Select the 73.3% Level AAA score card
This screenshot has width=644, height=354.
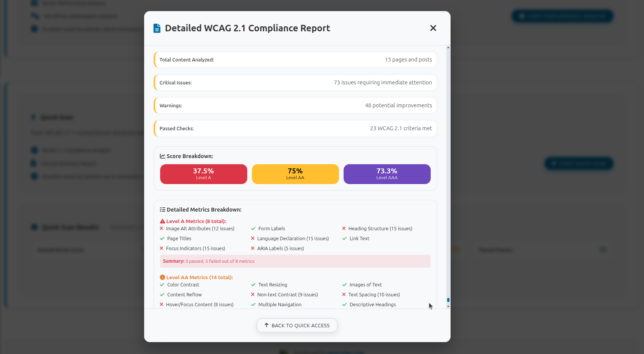point(387,174)
